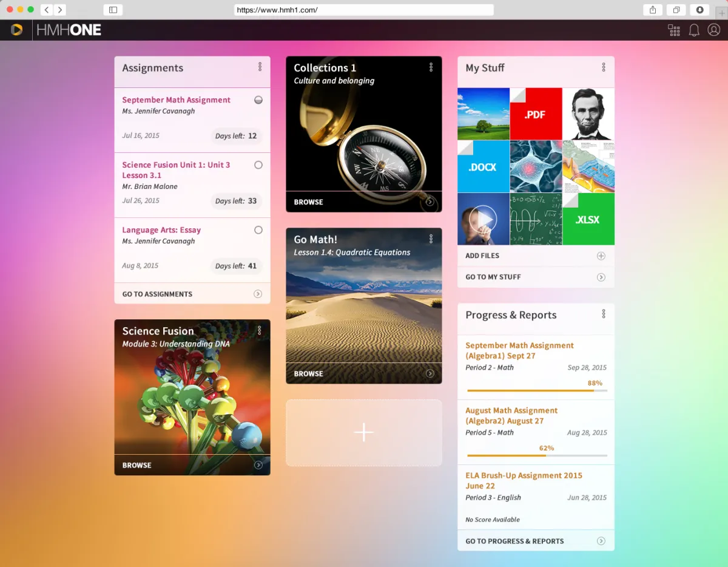This screenshot has width=728, height=567.
Task: Click Go To Assignments
Action: click(x=157, y=294)
